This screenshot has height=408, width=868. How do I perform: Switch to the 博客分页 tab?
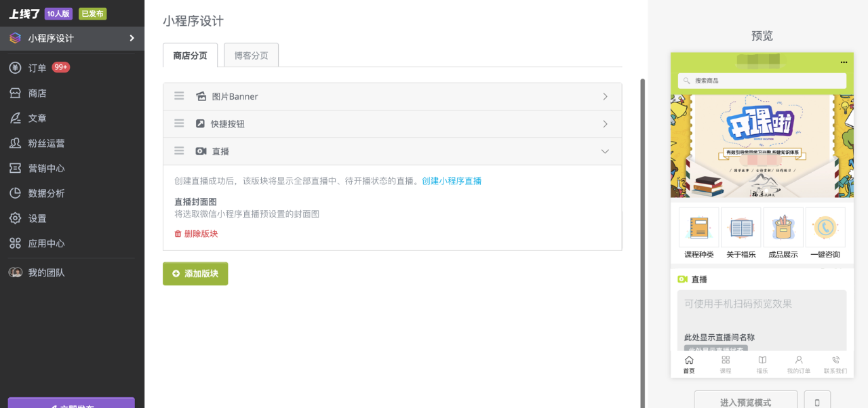(251, 56)
